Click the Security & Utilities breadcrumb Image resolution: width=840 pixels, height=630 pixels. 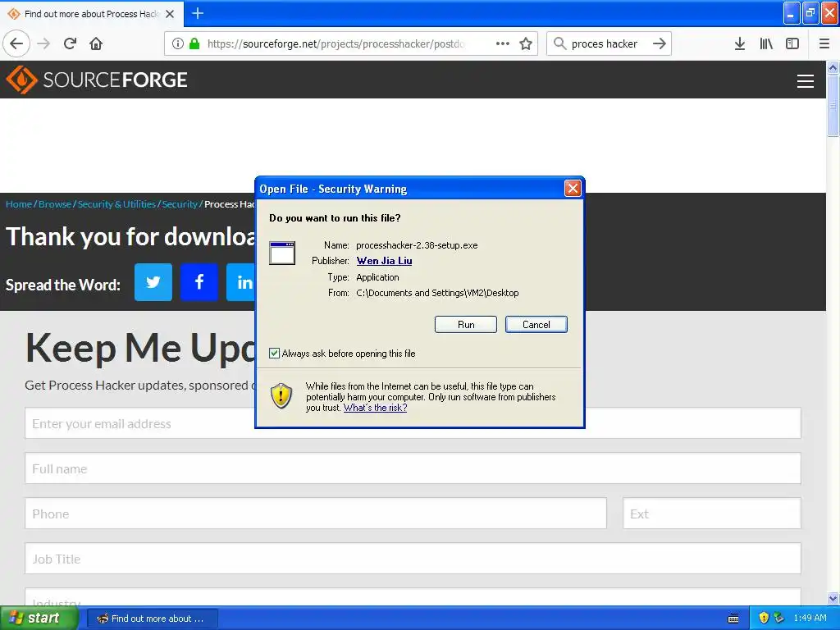tap(116, 204)
